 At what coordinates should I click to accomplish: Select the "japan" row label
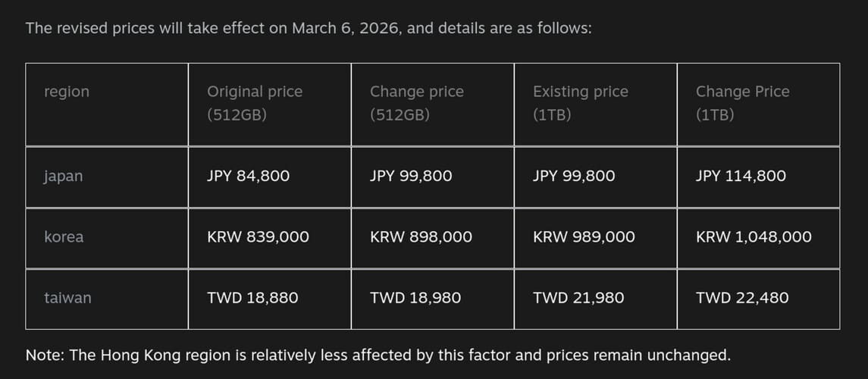click(x=64, y=176)
